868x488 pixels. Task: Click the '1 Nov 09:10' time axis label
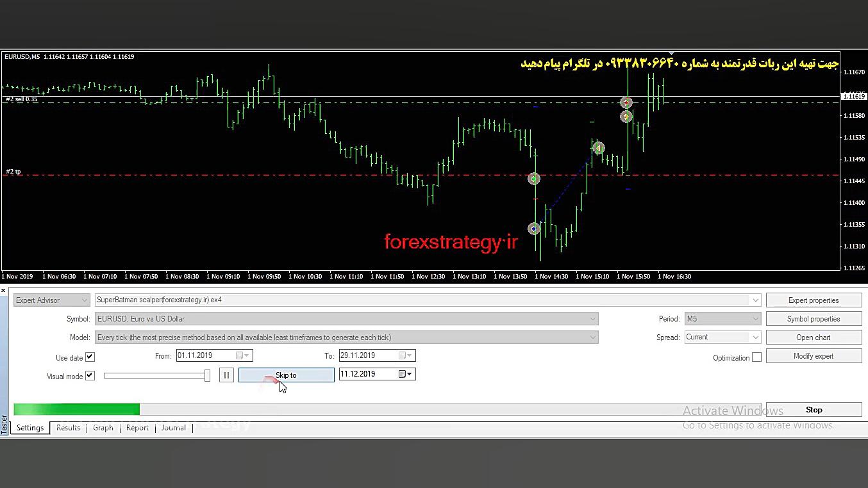coord(223,277)
